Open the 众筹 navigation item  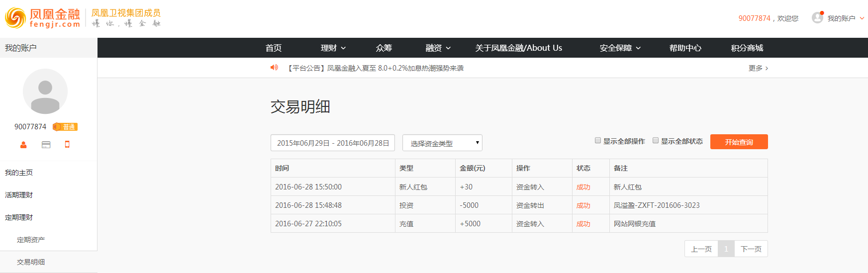[384, 48]
